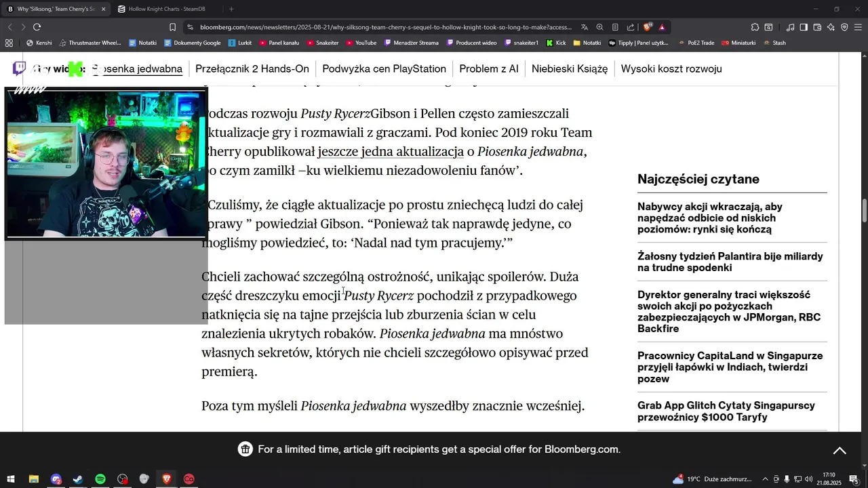
Task: Open Stash bookmark
Action: point(774,43)
